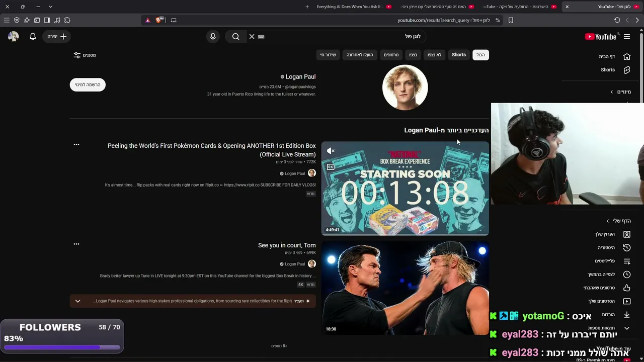Click the Followers goal progress bar
This screenshot has width=644, height=362.
(x=62, y=347)
